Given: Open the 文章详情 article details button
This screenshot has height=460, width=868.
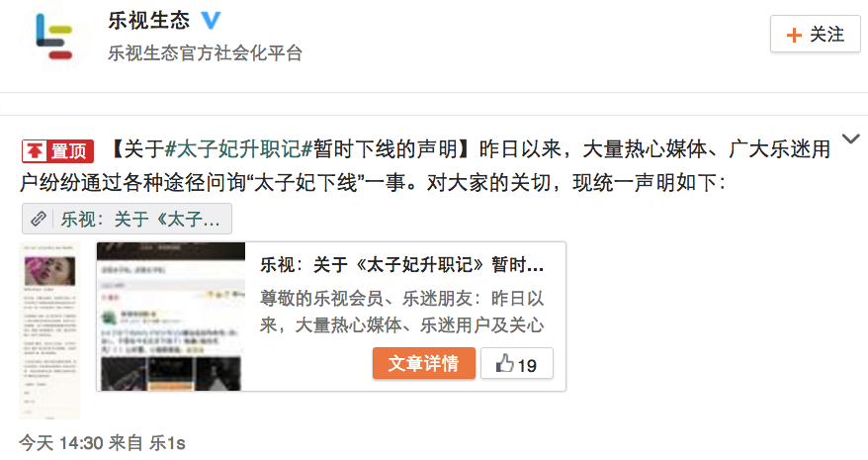Looking at the screenshot, I should tap(423, 364).
